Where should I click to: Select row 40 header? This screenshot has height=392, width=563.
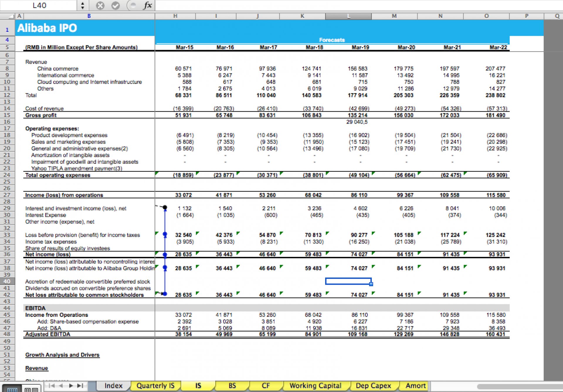[7, 282]
